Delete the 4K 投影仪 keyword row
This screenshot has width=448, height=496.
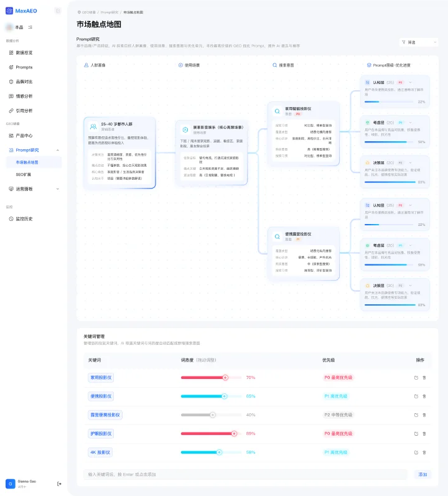pyautogui.click(x=424, y=452)
